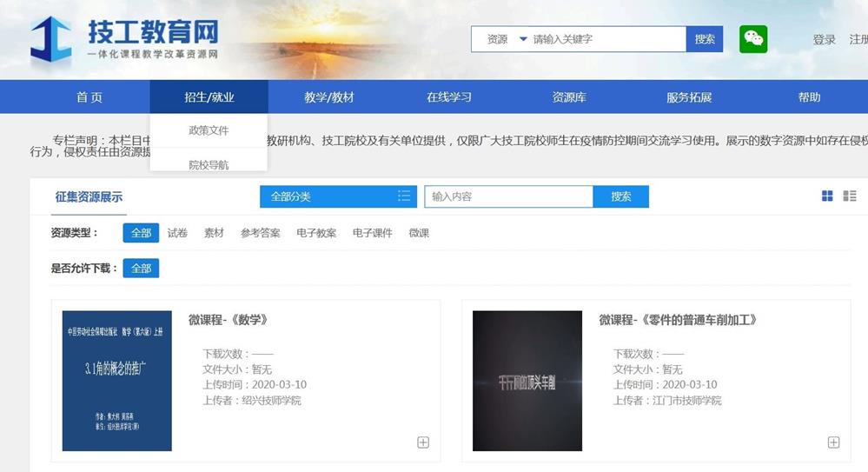The image size is (868, 472).
Task: Click the green WeChat icon
Action: [753, 39]
